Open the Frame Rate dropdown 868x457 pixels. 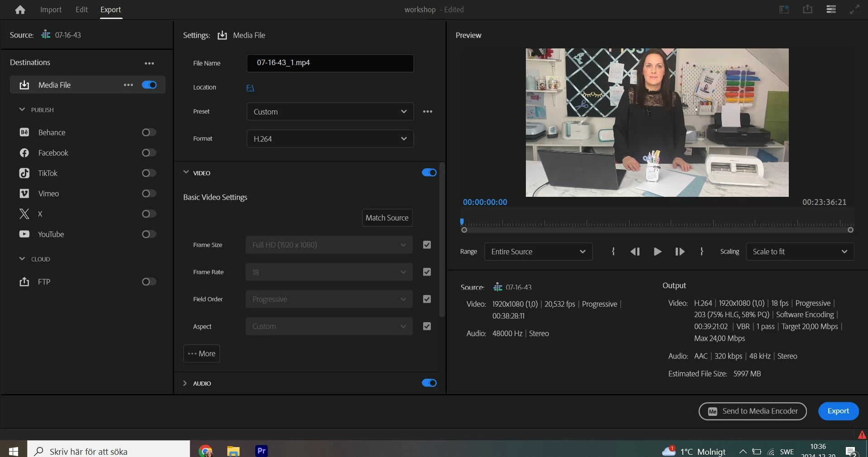(329, 272)
